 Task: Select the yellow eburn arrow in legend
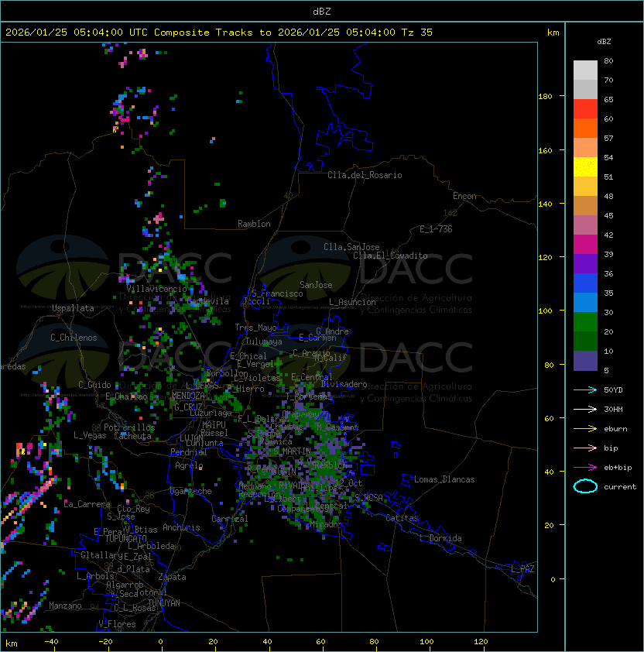click(585, 429)
